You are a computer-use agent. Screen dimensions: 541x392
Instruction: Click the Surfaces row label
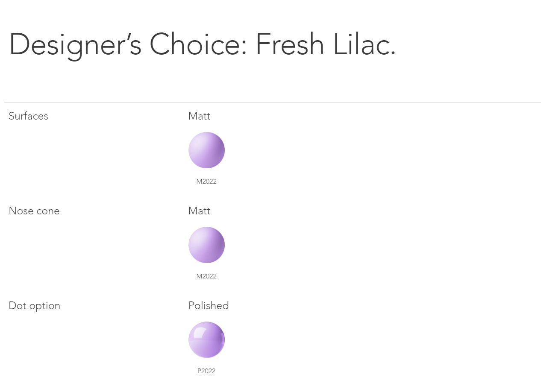point(29,116)
